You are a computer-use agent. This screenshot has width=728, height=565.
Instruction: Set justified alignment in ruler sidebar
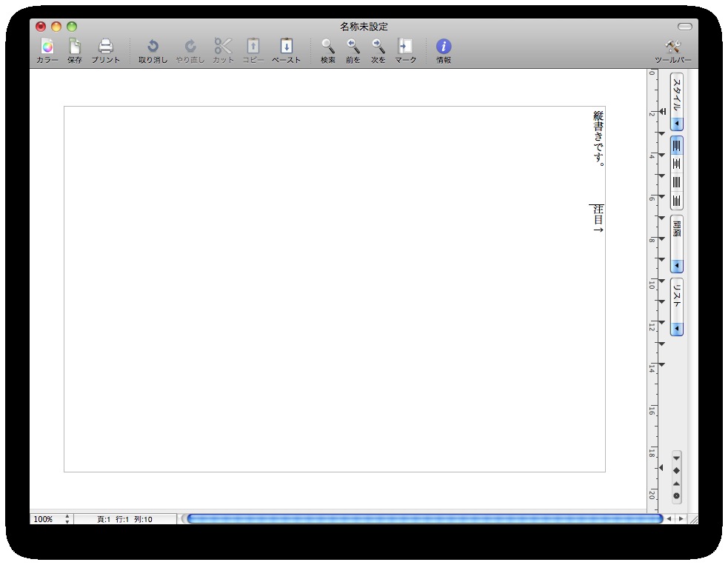676,182
